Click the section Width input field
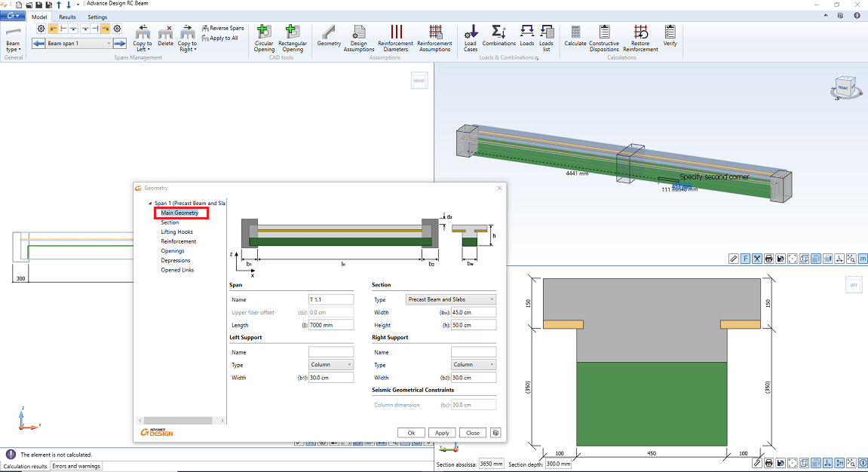Screen dimensions: 868x472 (474, 312)
